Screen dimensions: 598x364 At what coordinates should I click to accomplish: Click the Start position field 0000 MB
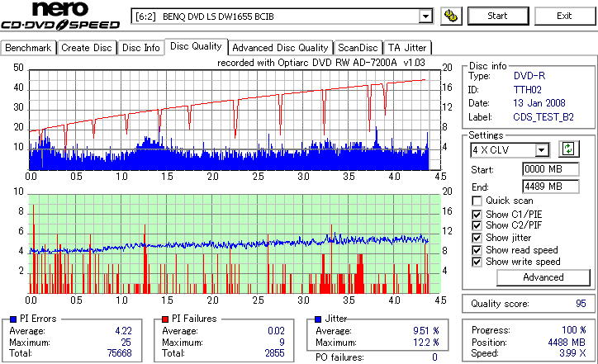tap(551, 169)
